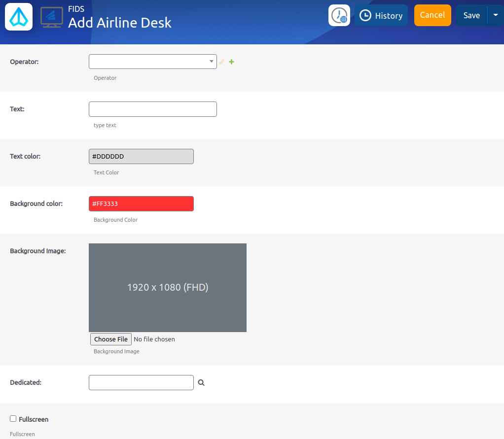The height and width of the screenshot is (439, 504).
Task: Click into the Dedicated input field
Action: [x=141, y=382]
